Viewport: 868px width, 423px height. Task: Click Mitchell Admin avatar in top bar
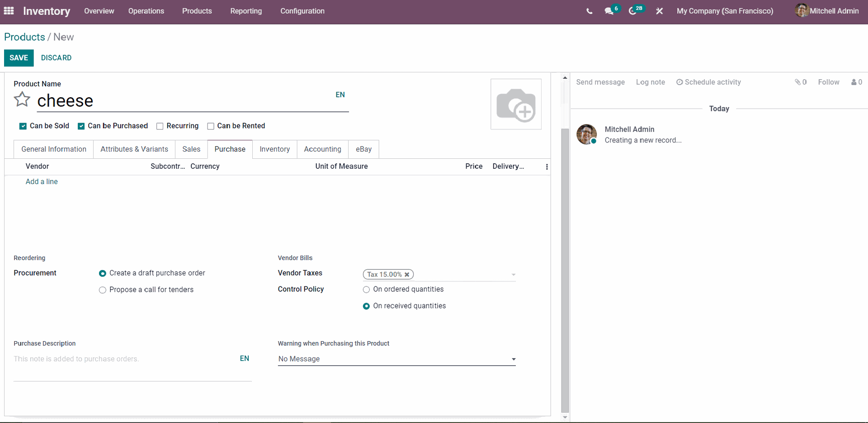coord(802,10)
